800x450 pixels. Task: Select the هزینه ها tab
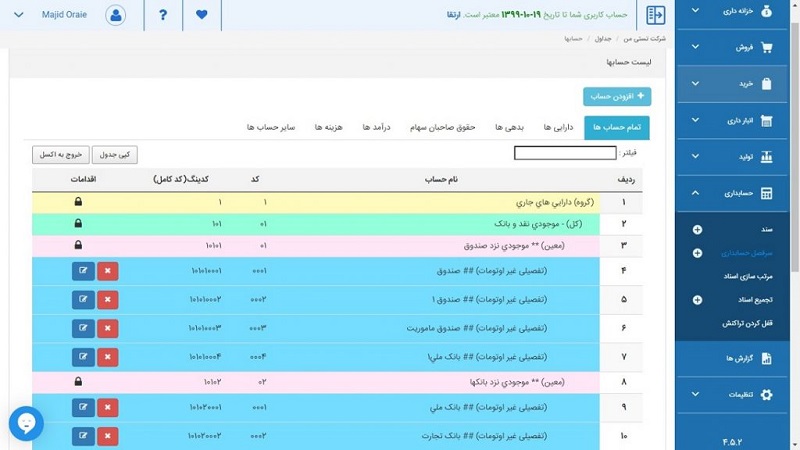coord(331,128)
